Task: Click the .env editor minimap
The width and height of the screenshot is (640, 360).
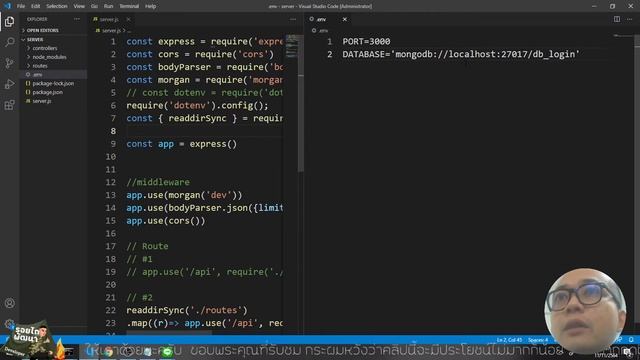Action: point(622,37)
